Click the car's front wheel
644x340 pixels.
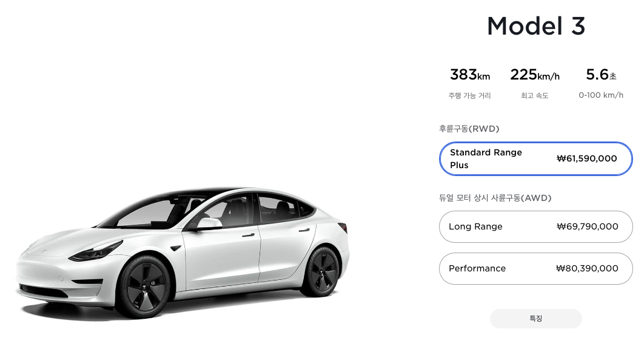pyautogui.click(x=143, y=287)
